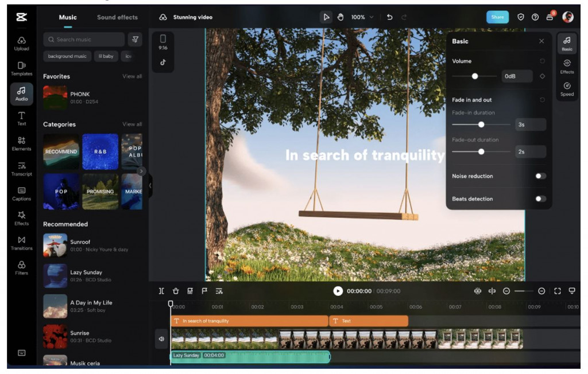Open the Speed tab on right panel
Viewport: 588px width, 374px height.
567,89
